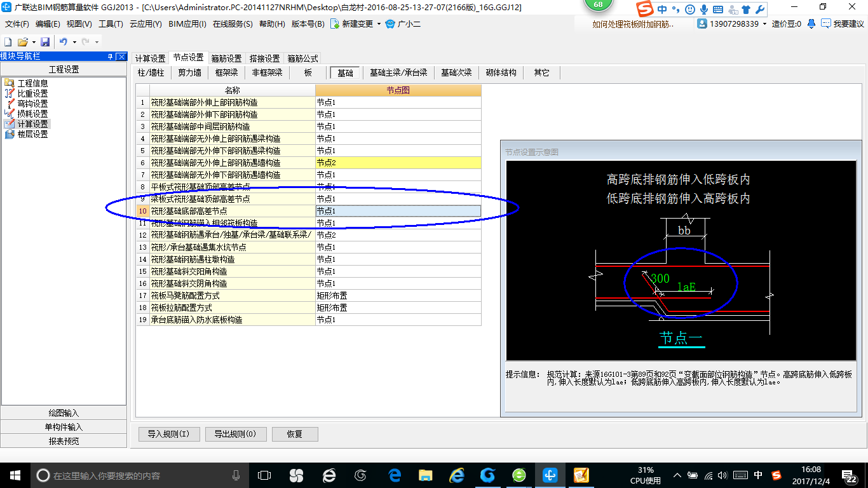Image resolution: width=868 pixels, height=488 pixels.
Task: Show hidden tray icons chevron
Action: [x=677, y=475]
